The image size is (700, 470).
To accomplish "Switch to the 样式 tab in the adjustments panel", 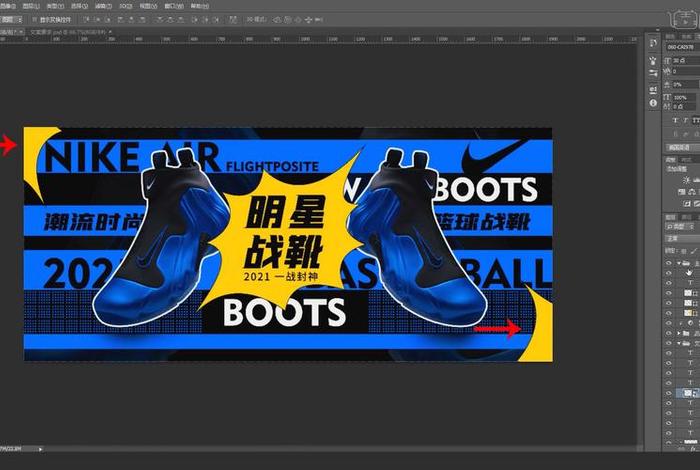I will click(x=687, y=160).
